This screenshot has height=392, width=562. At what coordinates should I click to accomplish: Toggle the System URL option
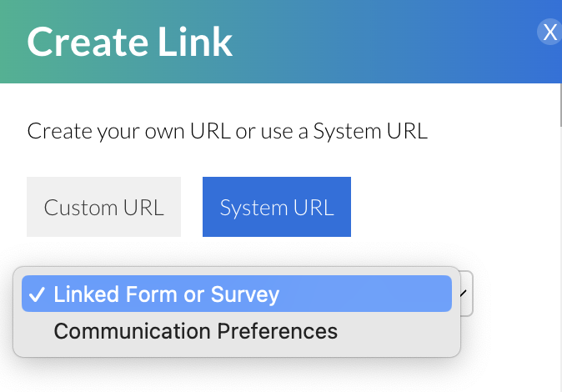point(276,207)
